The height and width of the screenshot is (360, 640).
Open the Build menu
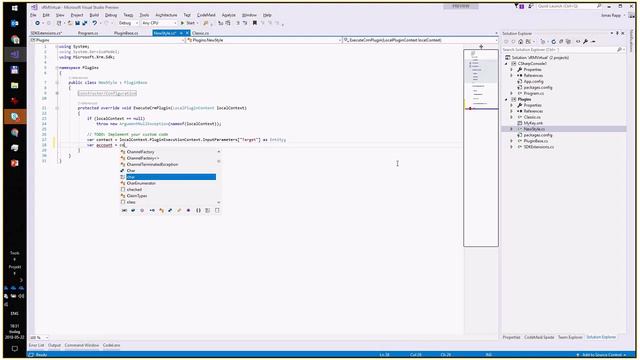[x=94, y=15]
